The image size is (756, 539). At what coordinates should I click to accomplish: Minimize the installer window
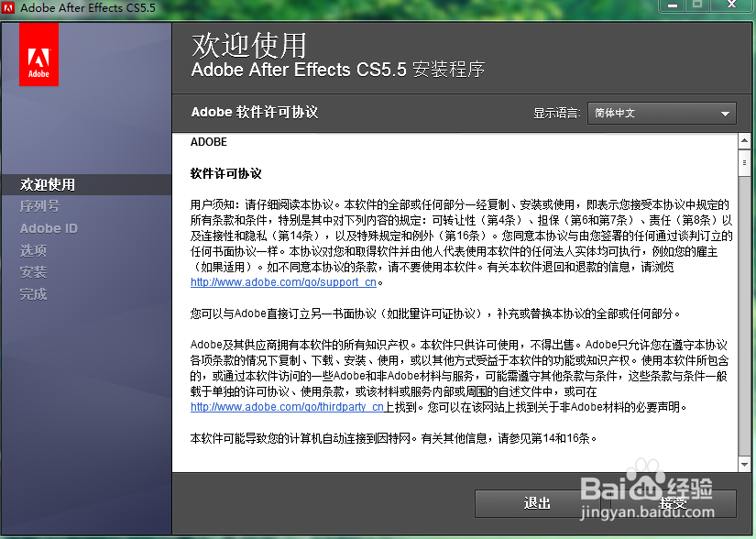pos(673,5)
